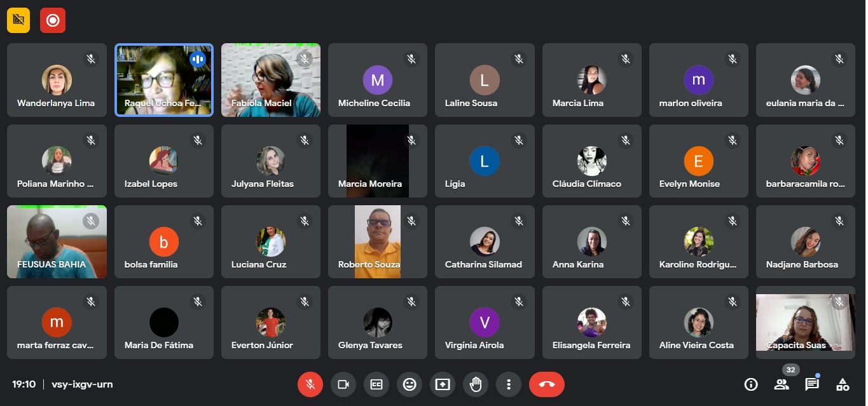
Task: Click Fabiola Maciel's video tile
Action: (x=271, y=80)
